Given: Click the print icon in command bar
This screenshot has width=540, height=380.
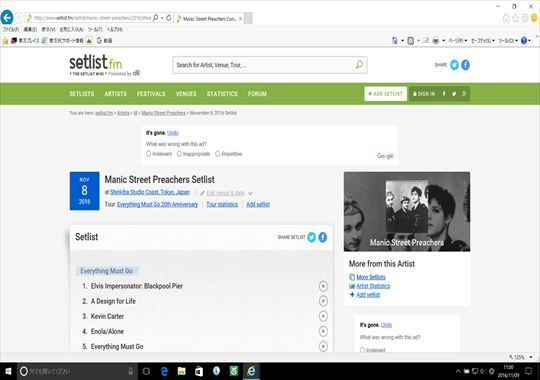Looking at the screenshot, I should (436, 41).
